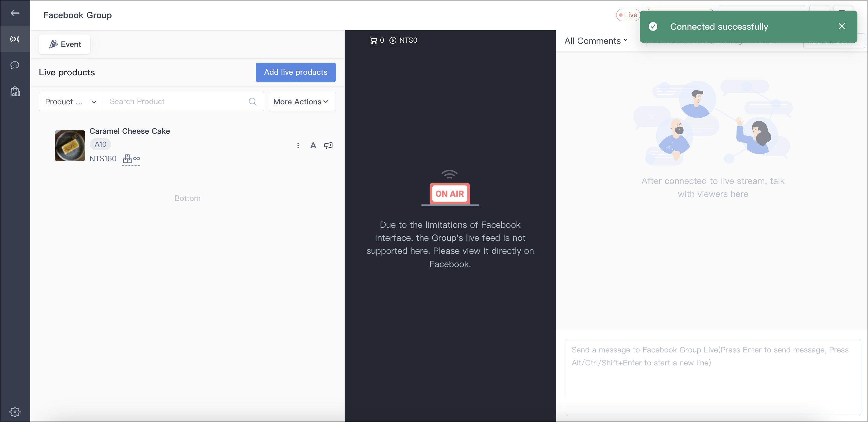Expand the All Comments filter dropdown
Screen dimensions: 868x422
pos(596,41)
